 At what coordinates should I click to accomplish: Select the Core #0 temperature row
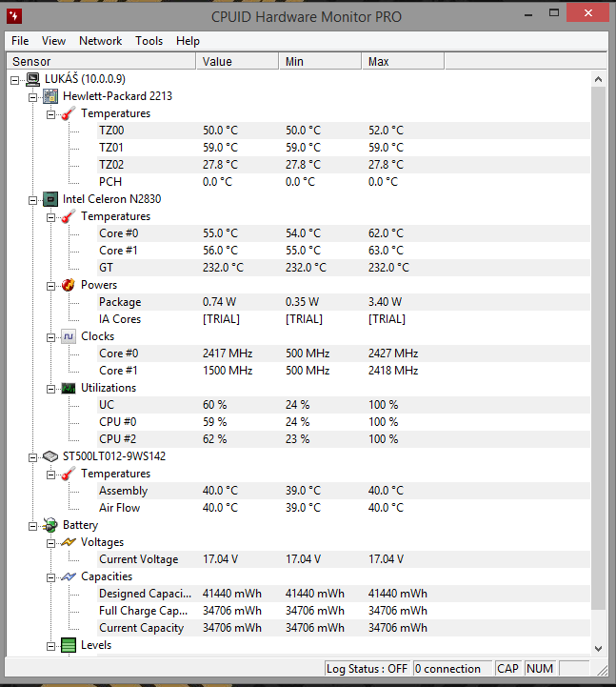coord(118,233)
